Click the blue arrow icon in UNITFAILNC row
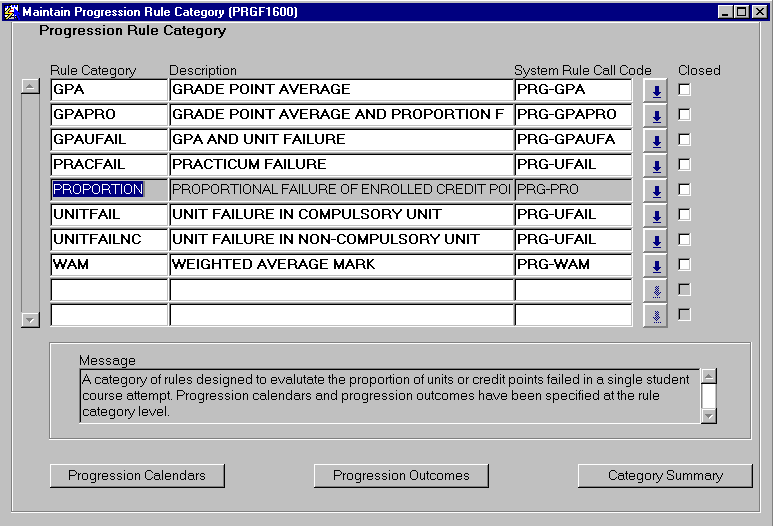The height and width of the screenshot is (526, 773). pyautogui.click(x=656, y=241)
